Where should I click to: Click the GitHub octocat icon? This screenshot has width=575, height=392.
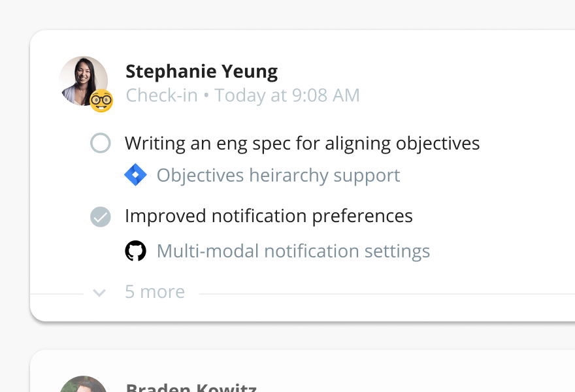click(135, 251)
